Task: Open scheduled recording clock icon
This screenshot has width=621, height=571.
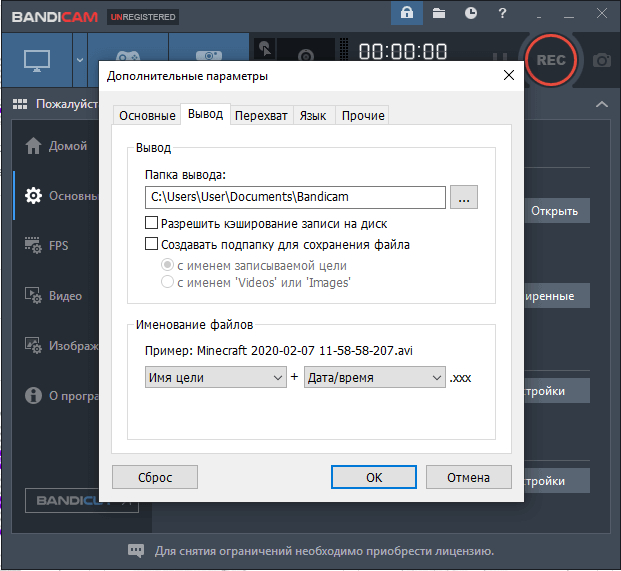Action: tap(471, 13)
